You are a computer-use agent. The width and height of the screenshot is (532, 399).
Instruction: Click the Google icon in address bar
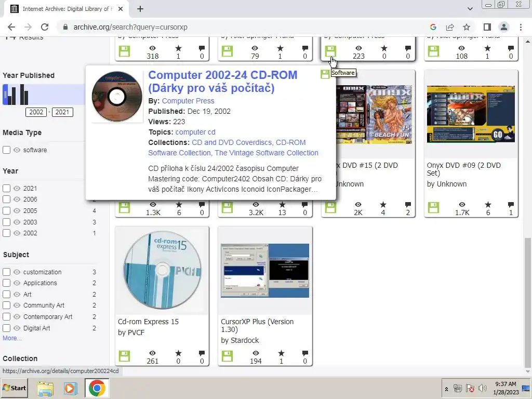pos(433,27)
